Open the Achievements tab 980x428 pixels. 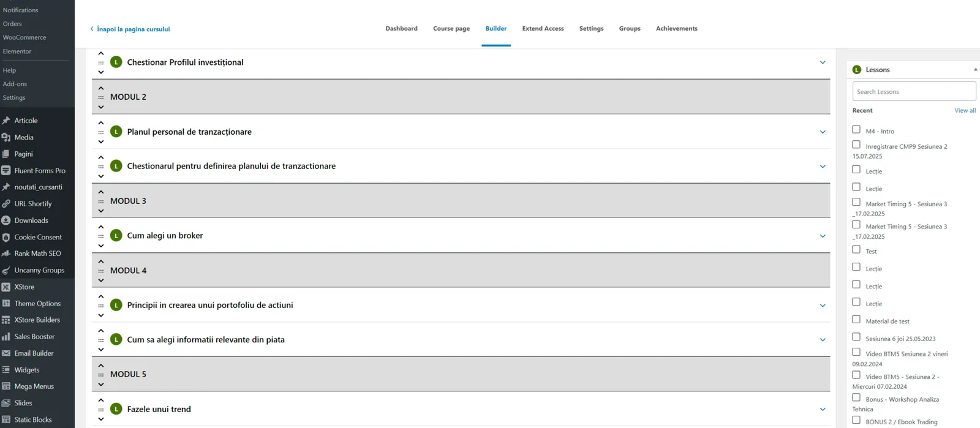pos(676,29)
